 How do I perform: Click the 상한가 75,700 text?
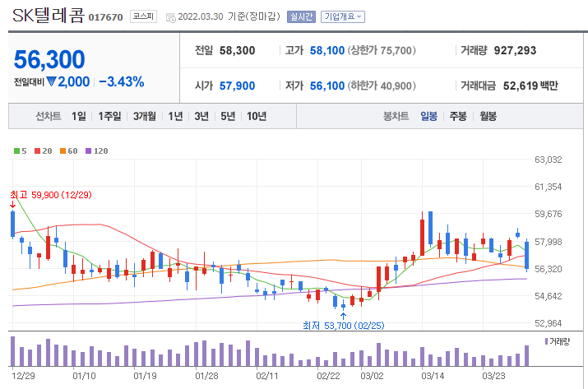coord(382,50)
